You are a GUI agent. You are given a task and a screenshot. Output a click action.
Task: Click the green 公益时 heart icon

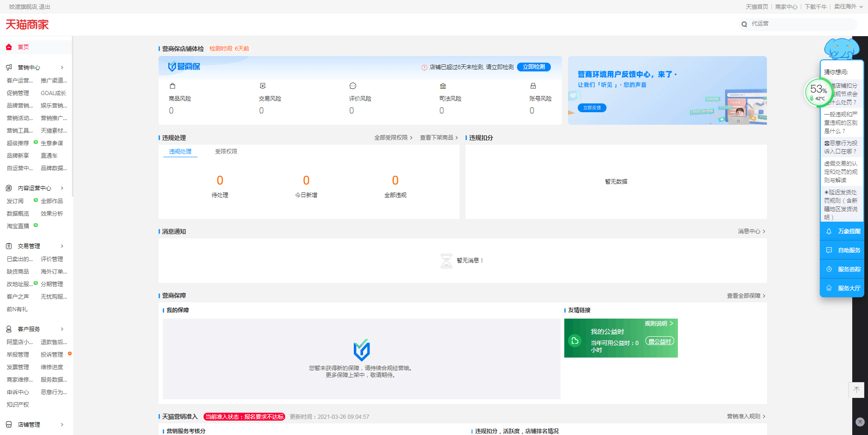click(x=575, y=341)
